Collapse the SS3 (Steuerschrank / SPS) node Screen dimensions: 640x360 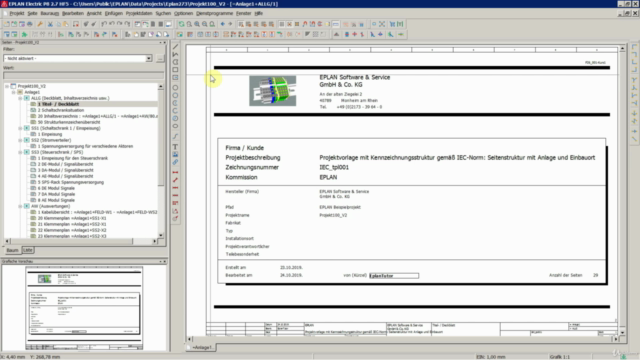(20, 152)
